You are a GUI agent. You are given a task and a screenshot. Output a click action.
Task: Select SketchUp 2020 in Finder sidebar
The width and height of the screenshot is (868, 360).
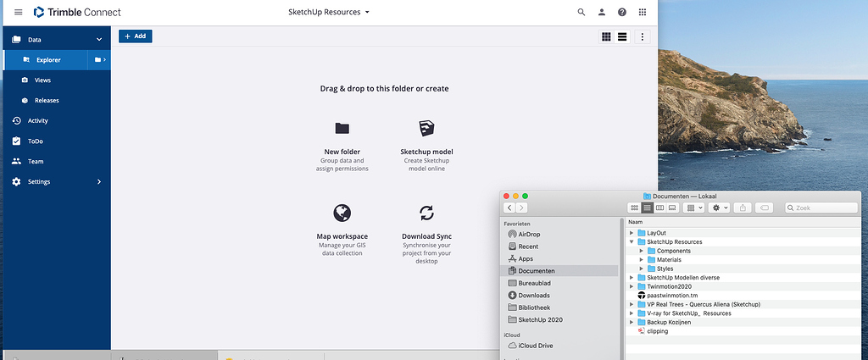560,319
